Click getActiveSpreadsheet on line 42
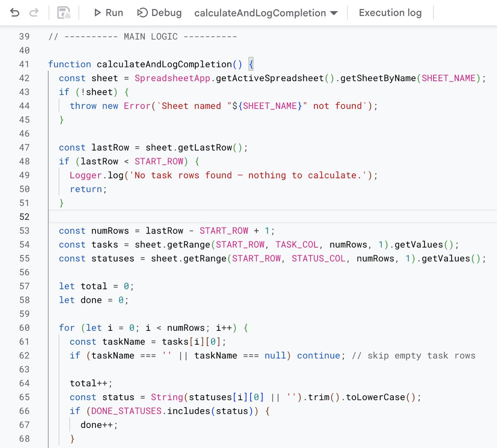 [x=270, y=78]
